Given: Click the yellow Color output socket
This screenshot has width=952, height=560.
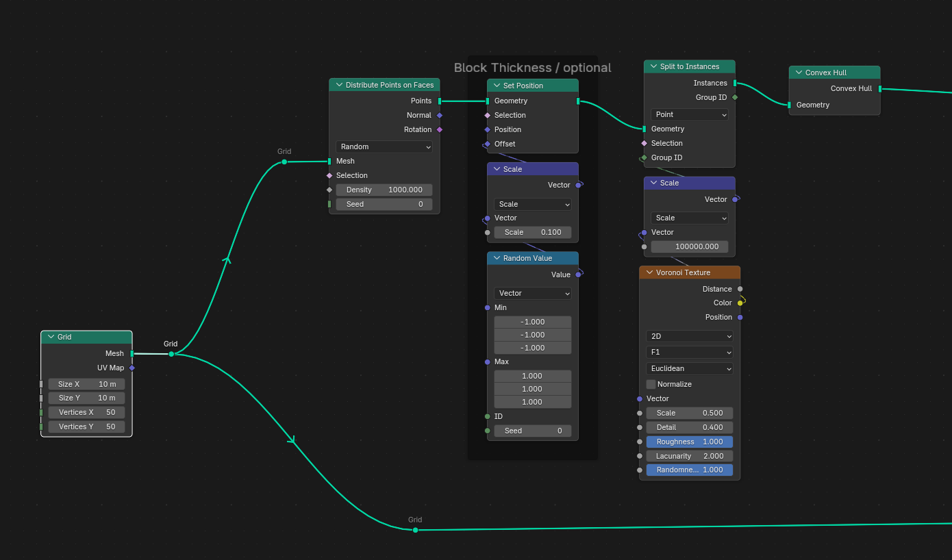Looking at the screenshot, I should coord(740,303).
